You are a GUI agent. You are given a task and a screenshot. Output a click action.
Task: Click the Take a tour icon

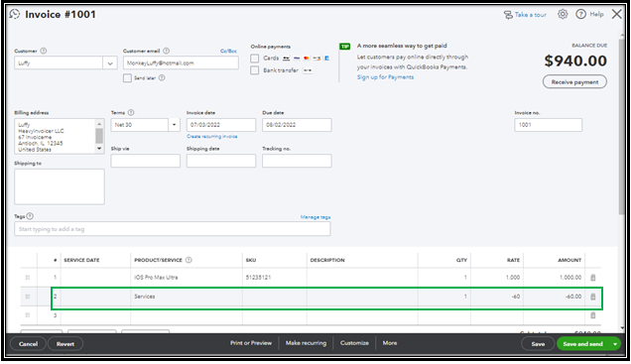tap(508, 15)
